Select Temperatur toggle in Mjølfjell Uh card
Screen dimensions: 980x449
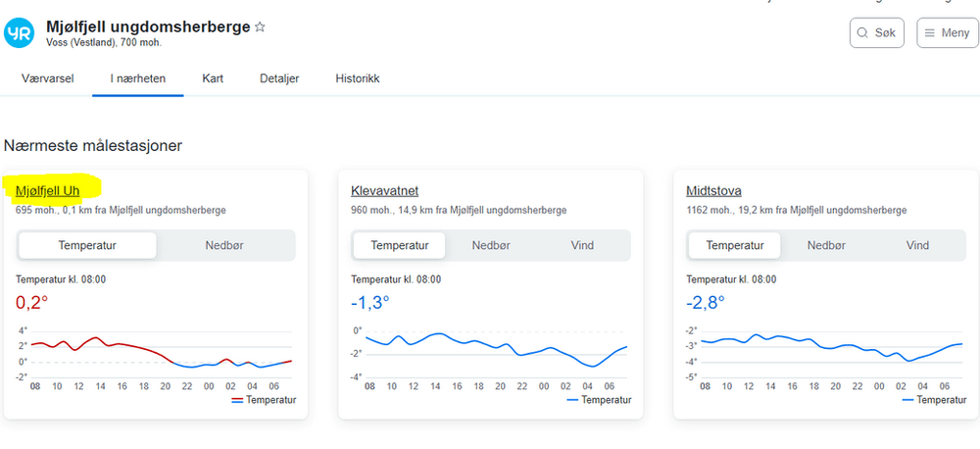(x=87, y=245)
